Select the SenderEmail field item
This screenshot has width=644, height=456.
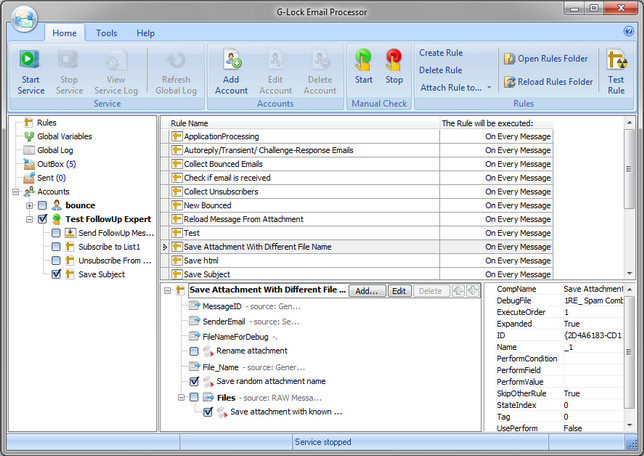[223, 322]
